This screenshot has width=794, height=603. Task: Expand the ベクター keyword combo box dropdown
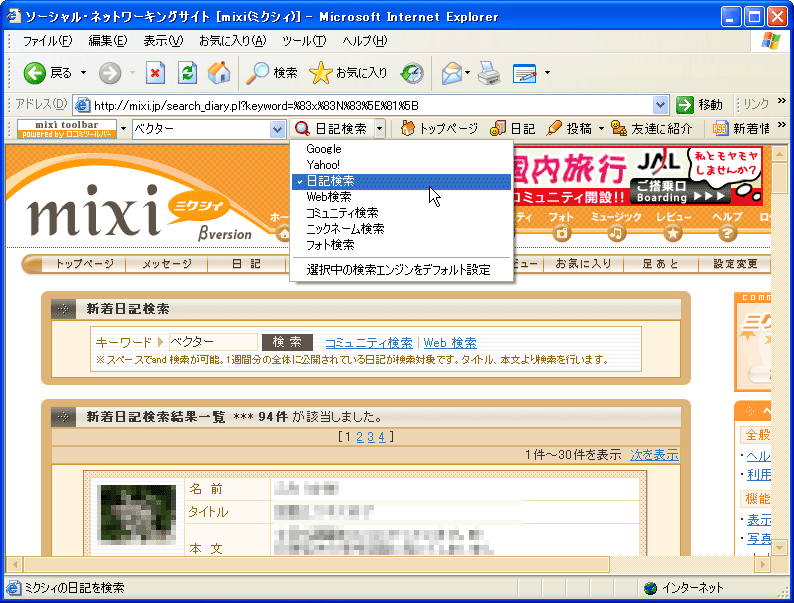coord(277,129)
